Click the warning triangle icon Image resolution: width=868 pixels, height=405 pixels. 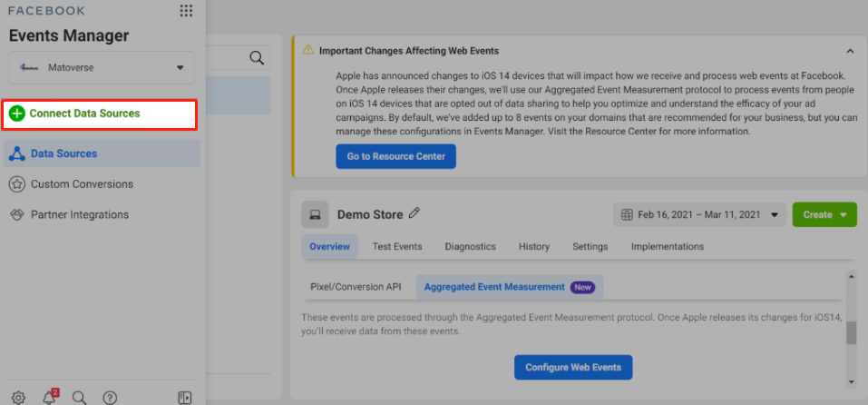308,51
